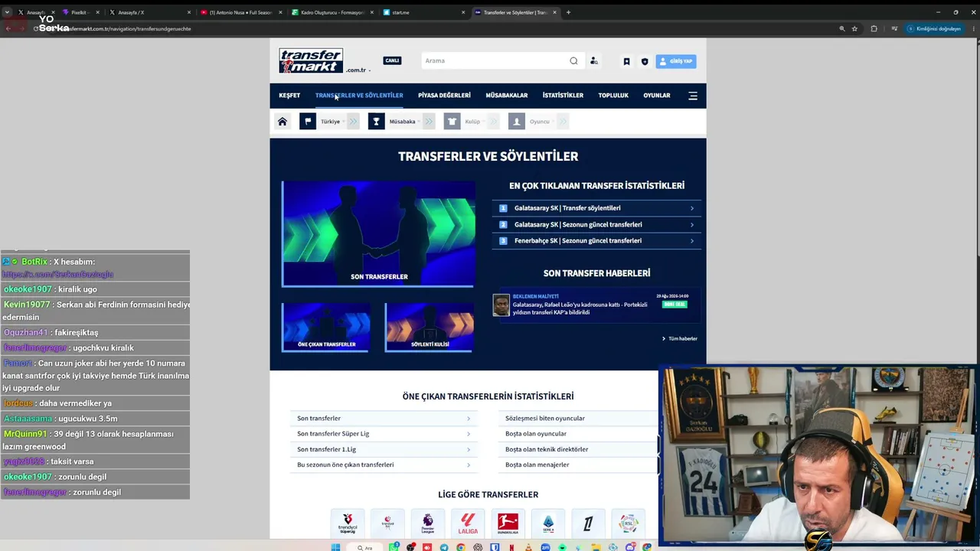Open Netflix from the taskbar
Image resolution: width=980 pixels, height=551 pixels.
click(511, 547)
